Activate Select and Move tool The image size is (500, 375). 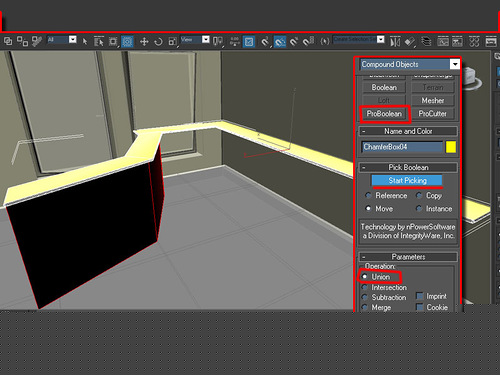[x=144, y=41]
